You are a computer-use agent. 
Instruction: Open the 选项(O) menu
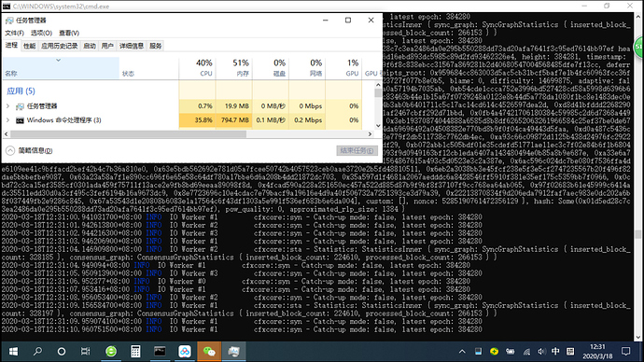click(41, 33)
